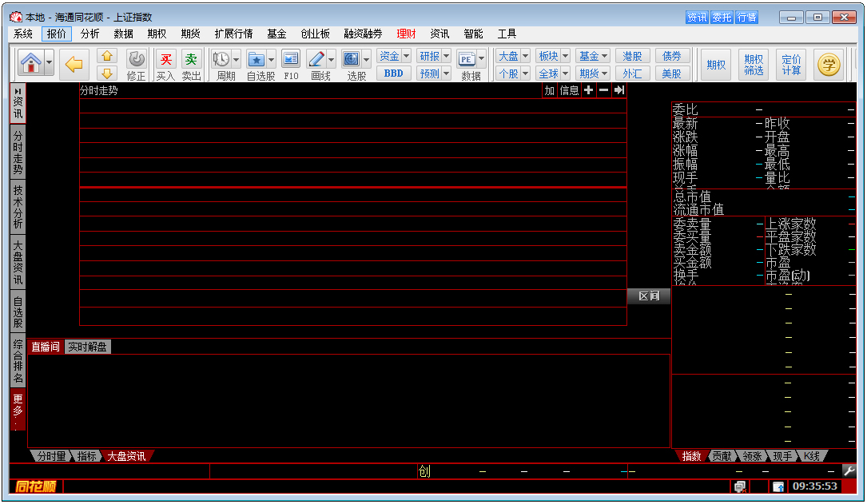The image size is (867, 504).
Task: Click the 委托 button in title bar
Action: pyautogui.click(x=722, y=17)
